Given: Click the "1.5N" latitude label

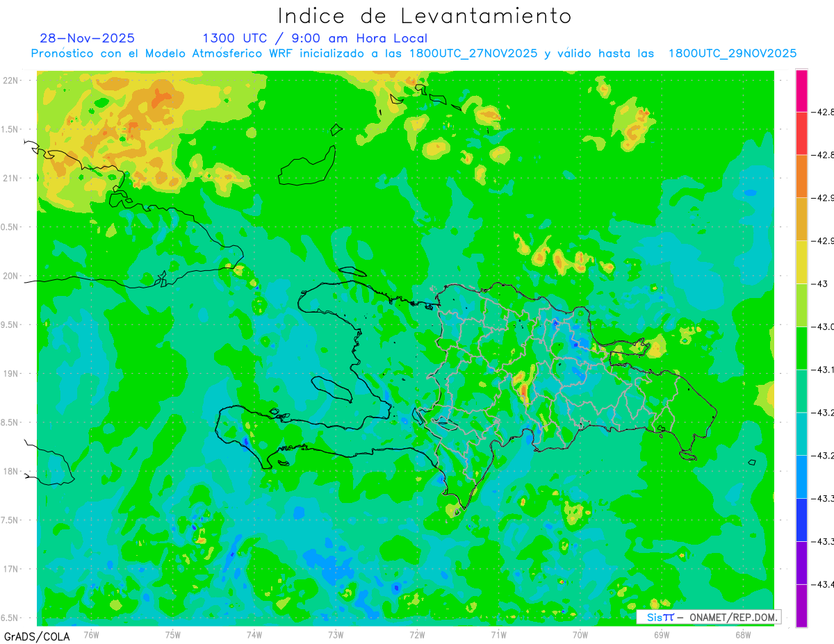Looking at the screenshot, I should pos(10,129).
